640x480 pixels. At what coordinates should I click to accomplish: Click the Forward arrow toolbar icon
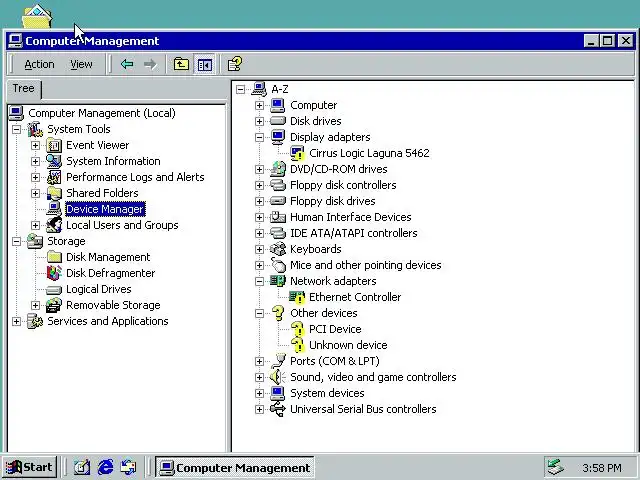click(x=150, y=64)
